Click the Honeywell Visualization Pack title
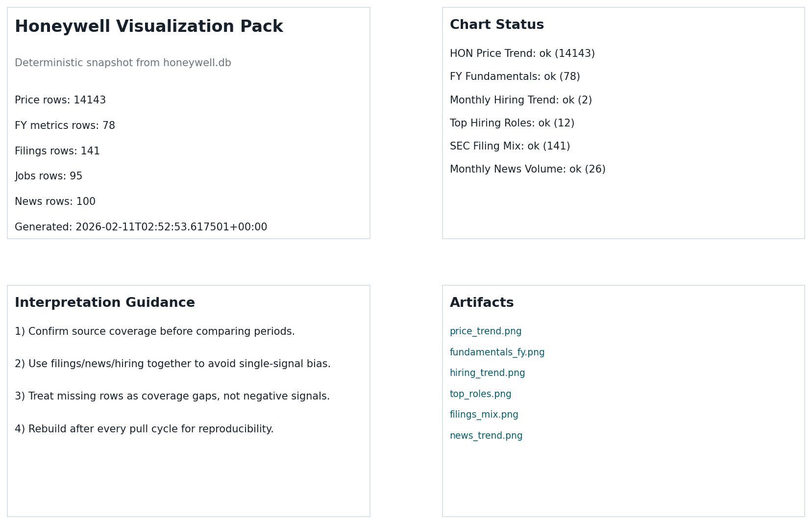The image size is (812, 524). click(x=148, y=27)
